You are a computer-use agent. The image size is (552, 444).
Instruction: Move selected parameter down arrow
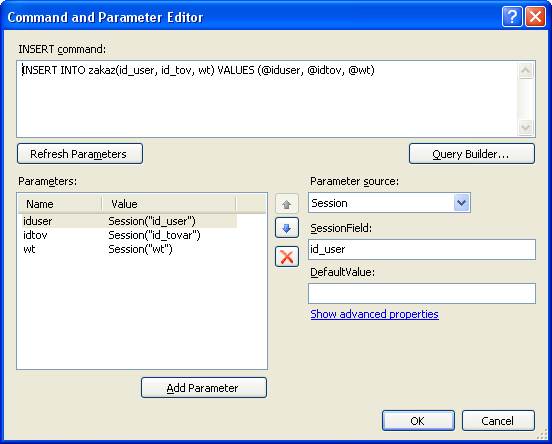click(x=287, y=228)
